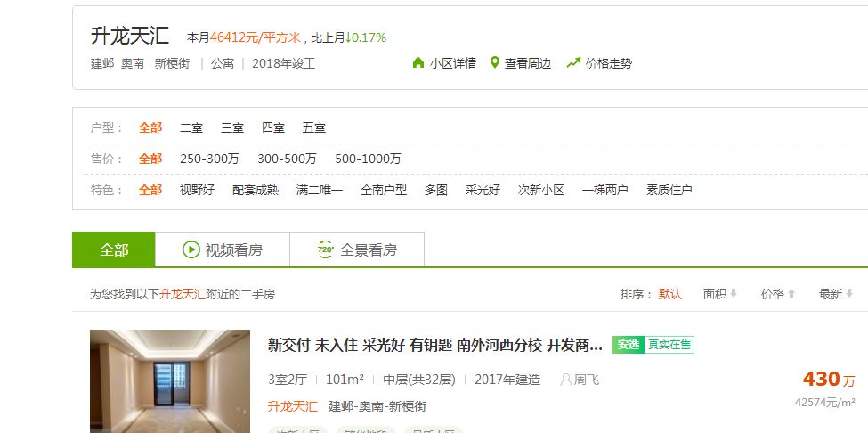The width and height of the screenshot is (868, 433).
Task: Select the 采光好 feature filter
Action: pyautogui.click(x=483, y=190)
